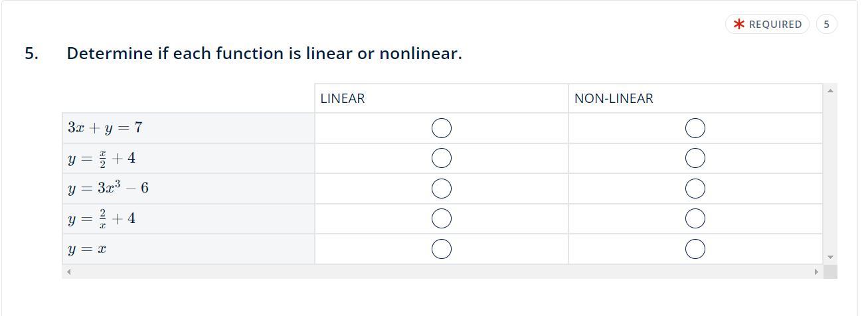
Task: Click the red asterisk Required badge
Action: pyautogui.click(x=767, y=25)
